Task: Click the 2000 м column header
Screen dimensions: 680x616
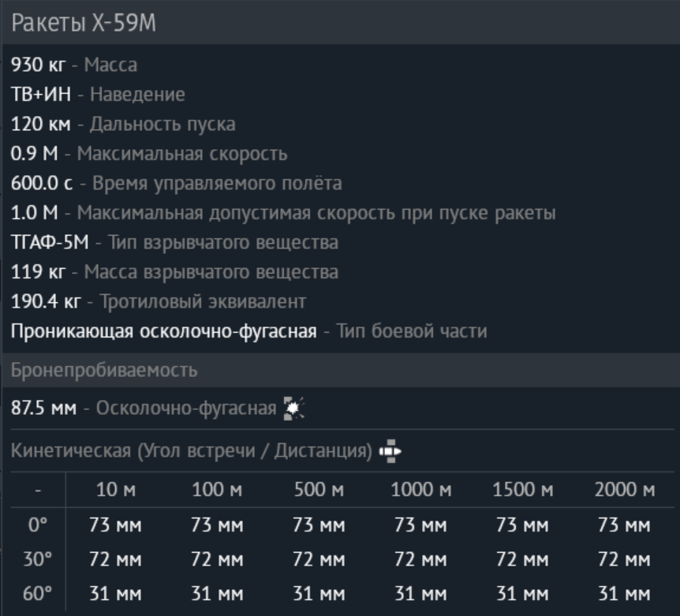Action: (x=625, y=490)
